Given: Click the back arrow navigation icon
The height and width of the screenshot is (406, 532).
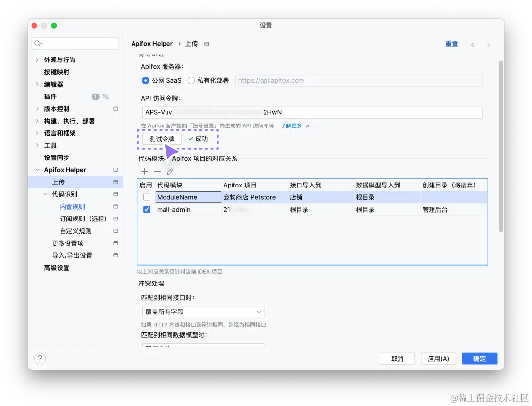Looking at the screenshot, I should pos(474,45).
